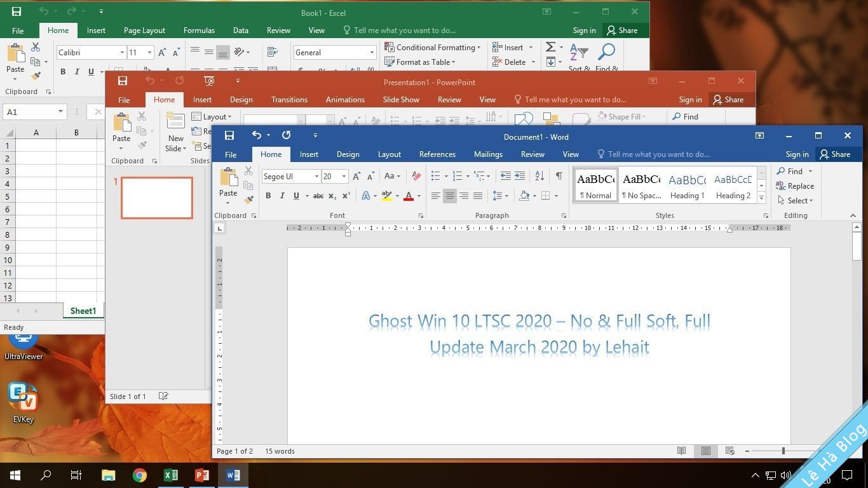The image size is (868, 488).
Task: Click the Tell me search box in Word
Action: point(653,154)
